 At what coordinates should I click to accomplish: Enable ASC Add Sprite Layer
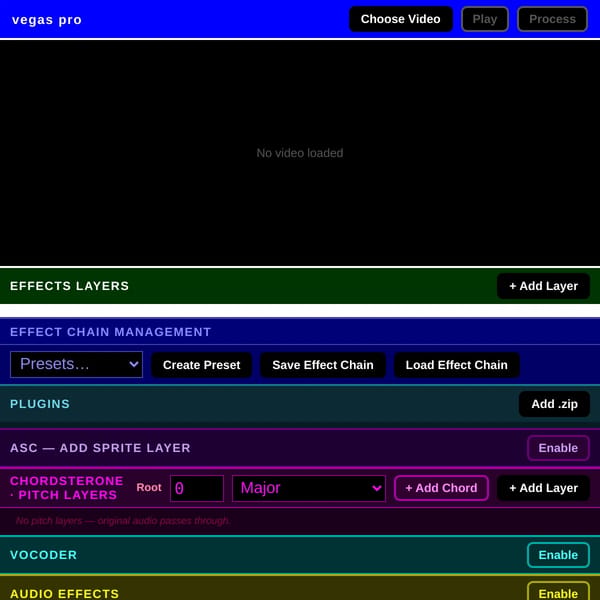pos(558,448)
